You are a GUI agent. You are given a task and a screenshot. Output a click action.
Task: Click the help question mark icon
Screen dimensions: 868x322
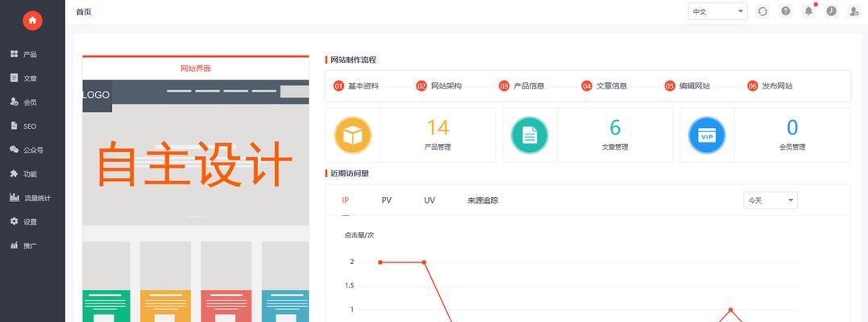coord(786,11)
